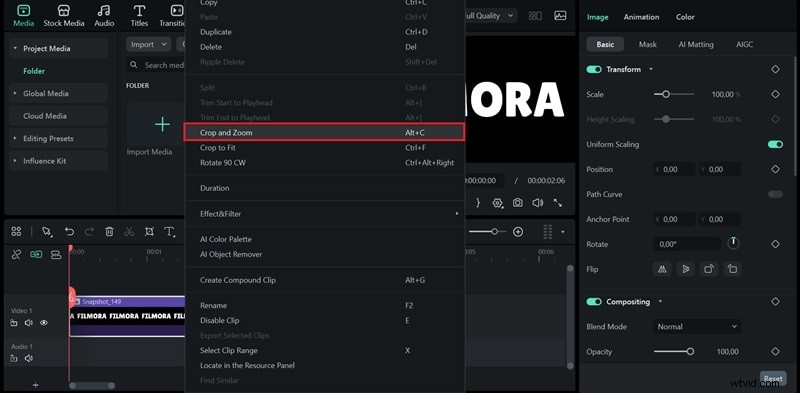Open the Stock Media tab

64,16
